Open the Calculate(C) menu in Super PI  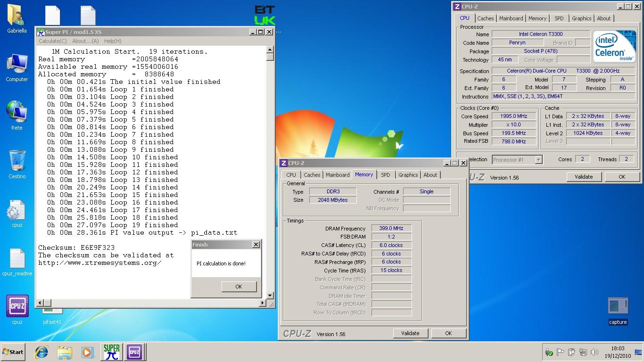click(x=53, y=41)
